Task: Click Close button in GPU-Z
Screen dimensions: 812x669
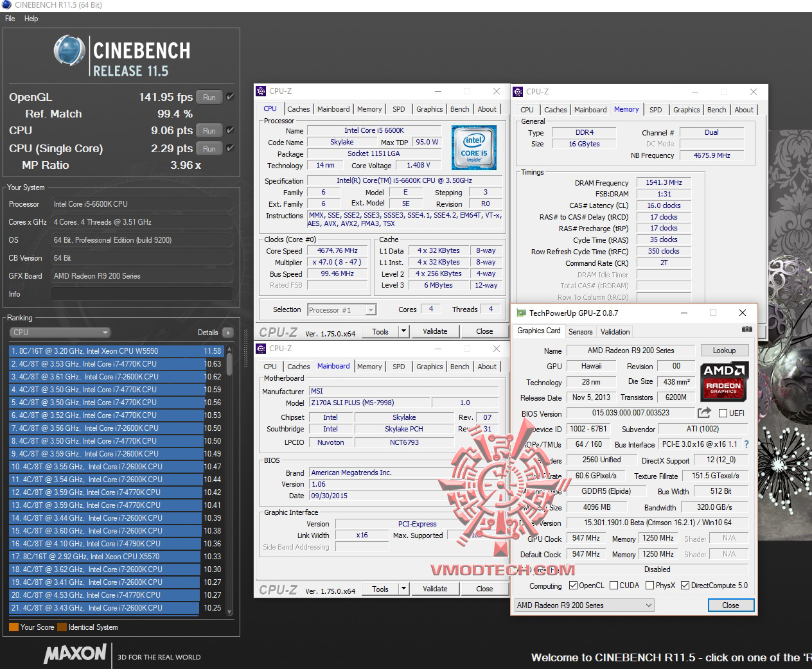Action: click(x=730, y=605)
